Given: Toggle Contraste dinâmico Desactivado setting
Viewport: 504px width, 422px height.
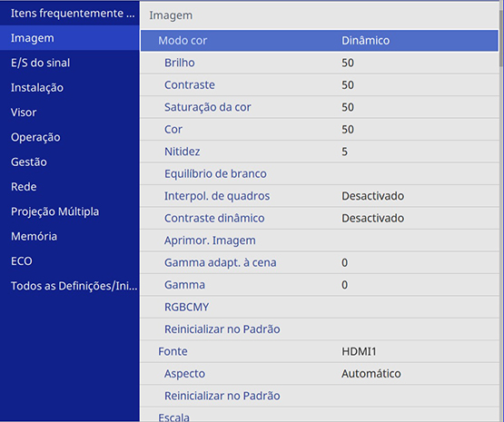Looking at the screenshot, I should click(320, 218).
